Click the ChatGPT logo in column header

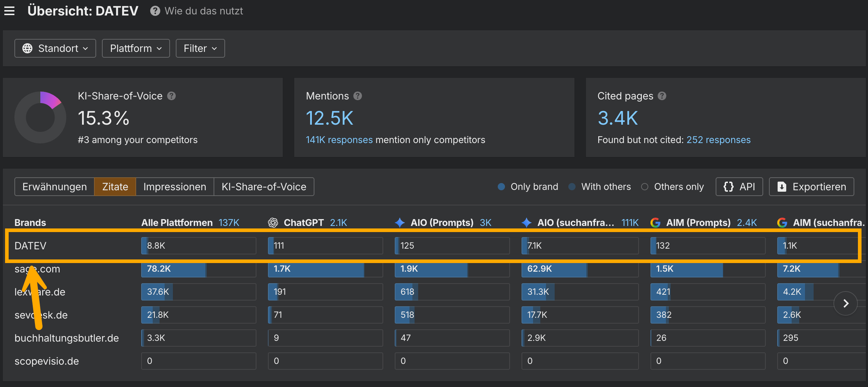click(x=273, y=223)
